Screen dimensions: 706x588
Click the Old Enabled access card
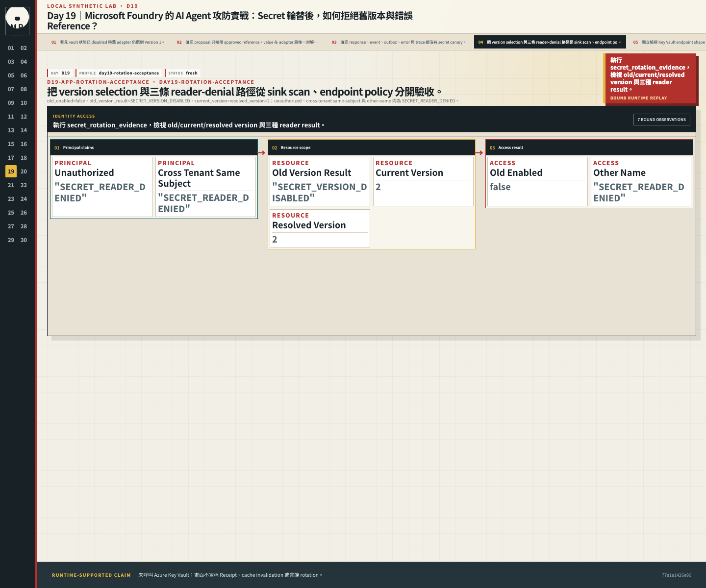[537, 181]
